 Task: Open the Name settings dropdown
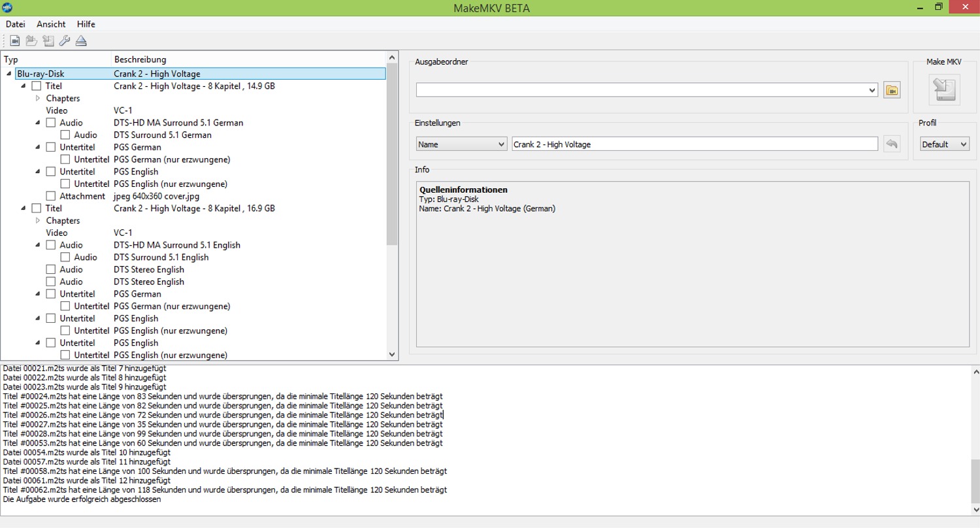click(461, 144)
